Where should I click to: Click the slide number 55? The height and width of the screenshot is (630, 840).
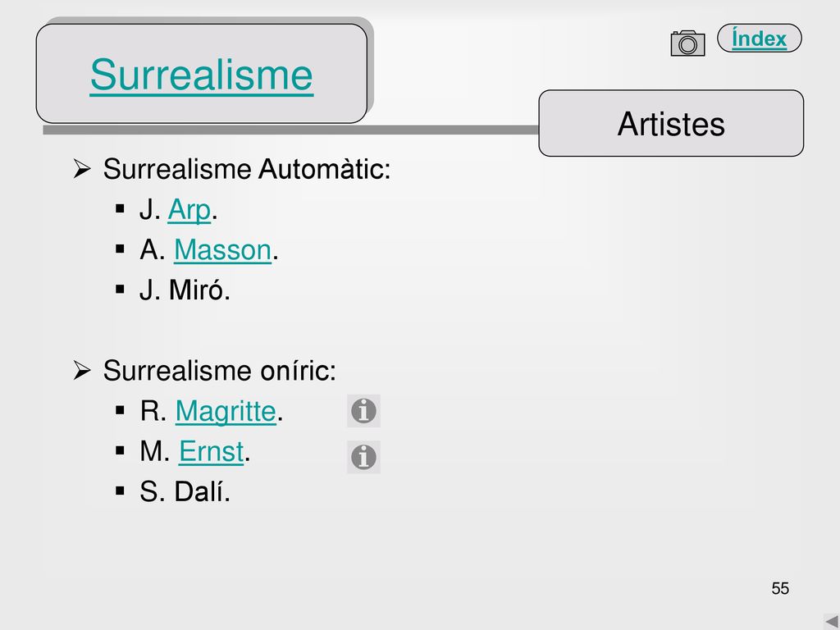point(780,588)
